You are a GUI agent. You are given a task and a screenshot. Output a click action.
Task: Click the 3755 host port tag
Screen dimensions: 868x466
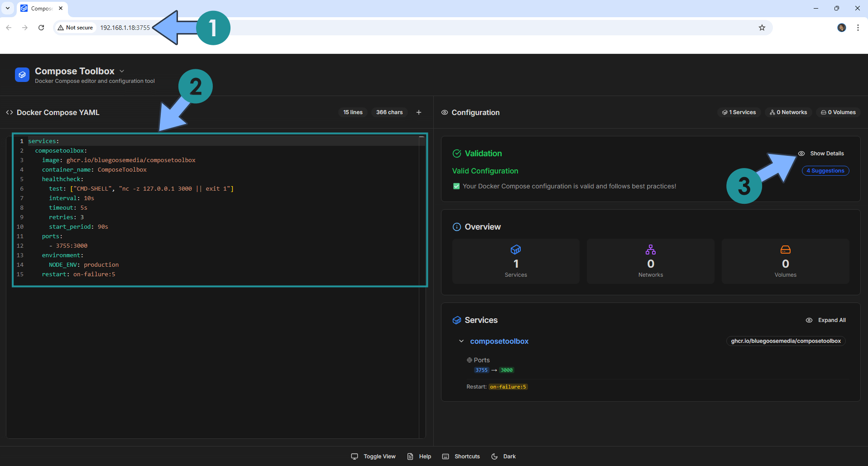(x=481, y=370)
